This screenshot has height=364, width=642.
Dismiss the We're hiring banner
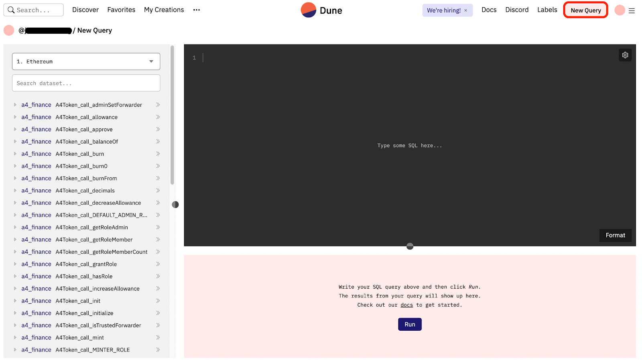[x=465, y=10]
